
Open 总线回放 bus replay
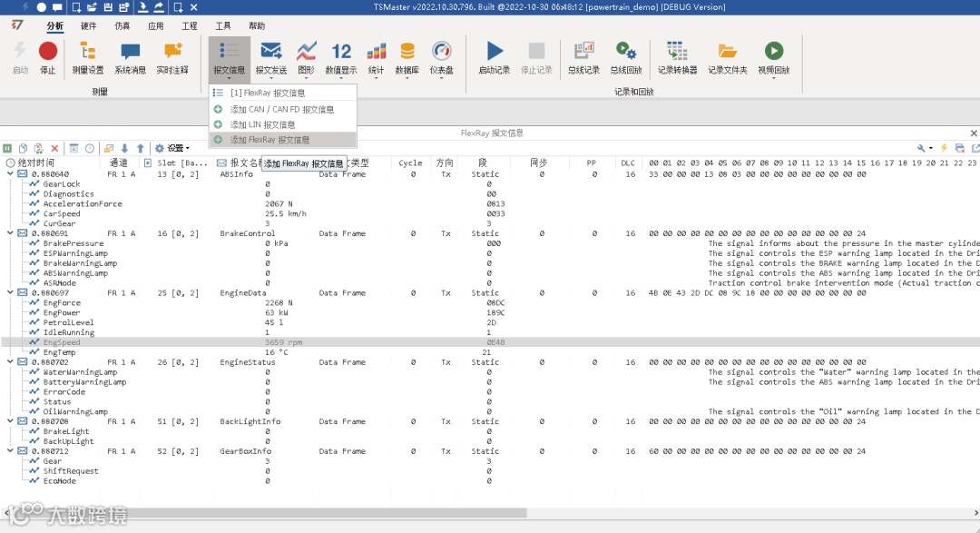pos(625,57)
